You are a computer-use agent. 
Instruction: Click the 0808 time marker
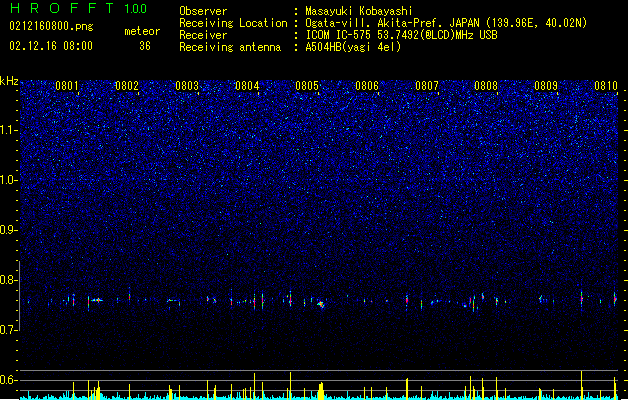pos(486,85)
